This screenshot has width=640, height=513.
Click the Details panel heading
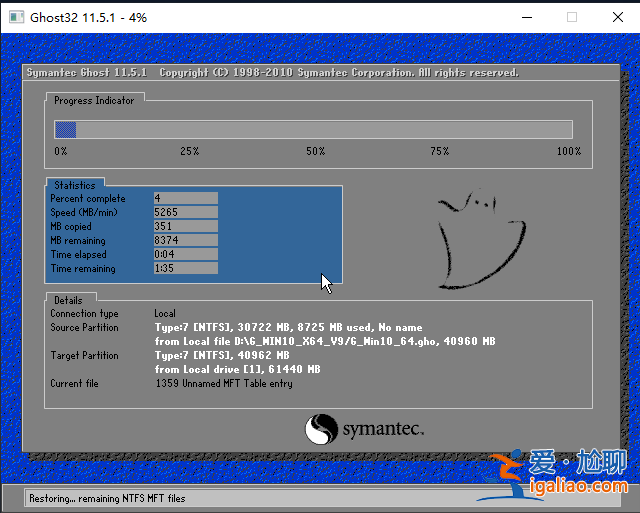(x=68, y=299)
